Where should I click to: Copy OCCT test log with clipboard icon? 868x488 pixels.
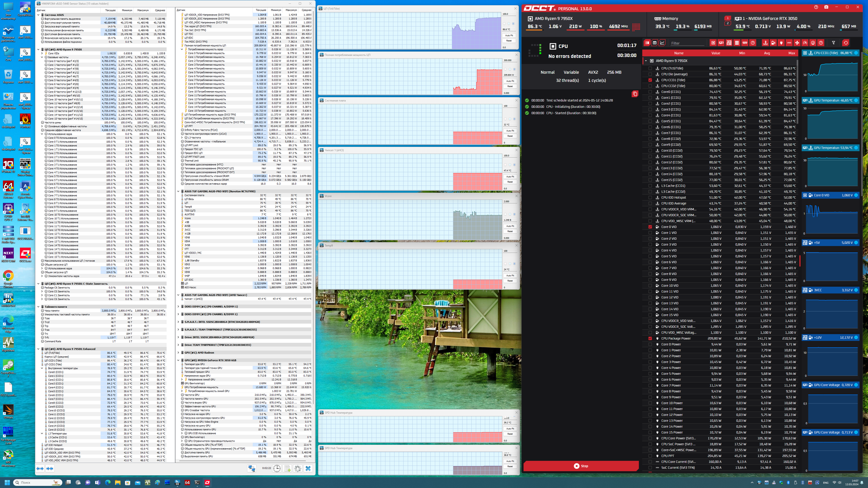(x=635, y=94)
